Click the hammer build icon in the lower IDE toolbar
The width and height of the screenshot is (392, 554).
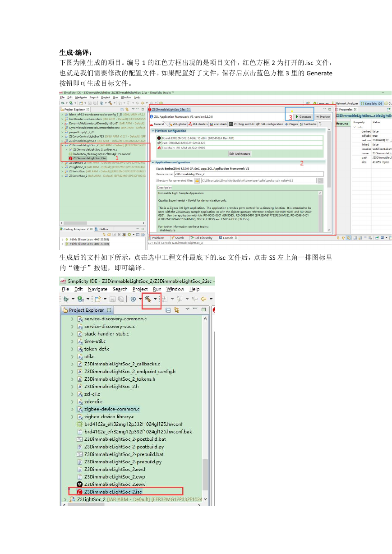(x=148, y=299)
